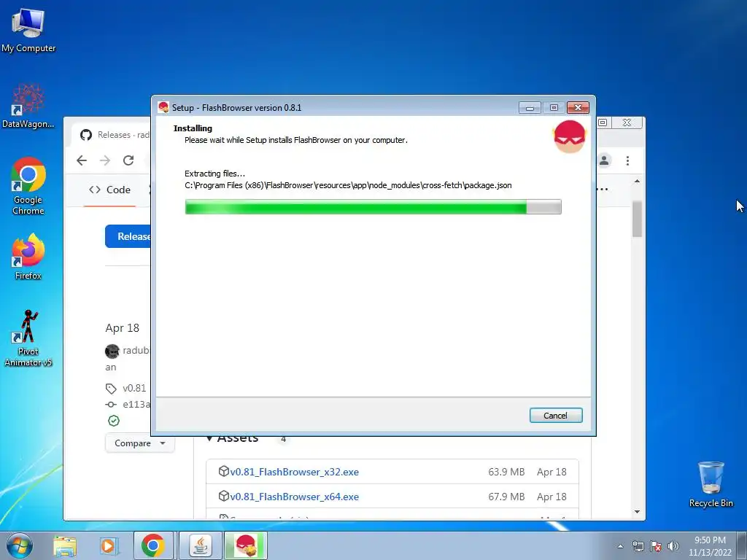Open the Recycle Bin

(x=711, y=484)
